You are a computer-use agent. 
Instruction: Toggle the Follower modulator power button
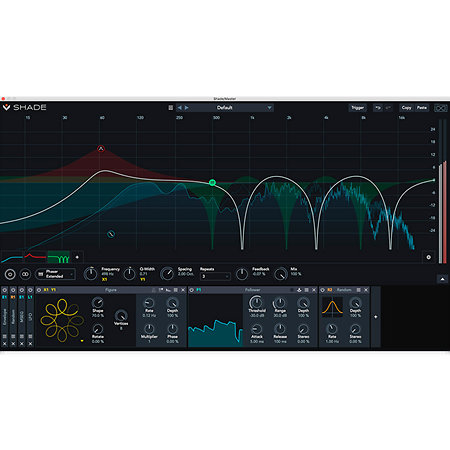pos(191,290)
